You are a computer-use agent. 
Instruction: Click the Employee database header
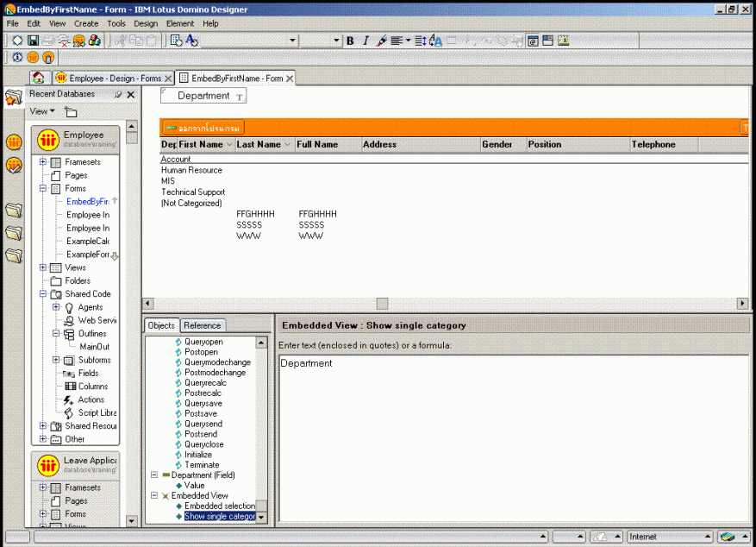[x=76, y=140]
